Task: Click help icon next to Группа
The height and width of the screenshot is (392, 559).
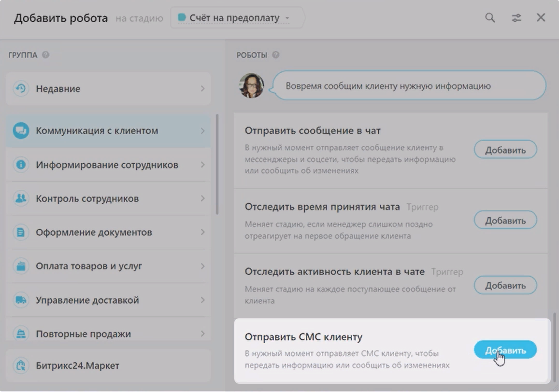Action: (45, 55)
